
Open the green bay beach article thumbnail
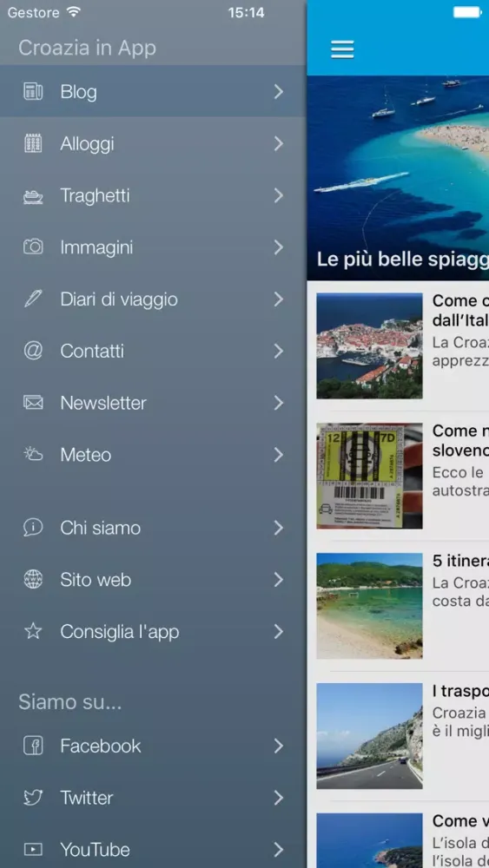(x=369, y=606)
